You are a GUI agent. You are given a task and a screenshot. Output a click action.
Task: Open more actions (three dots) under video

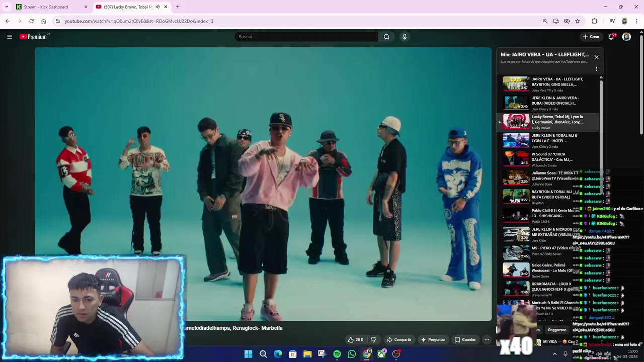pyautogui.click(x=487, y=340)
